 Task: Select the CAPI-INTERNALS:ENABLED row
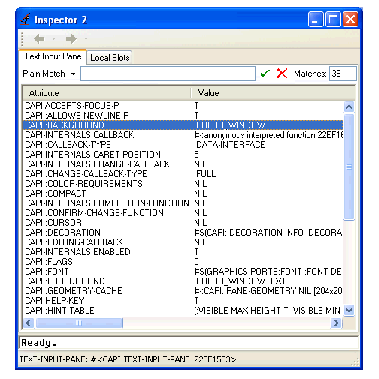pos(183,252)
